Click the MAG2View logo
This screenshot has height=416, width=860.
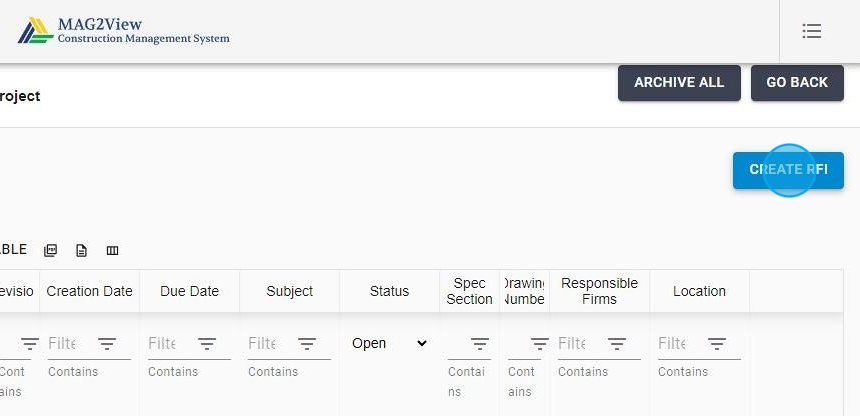pyautogui.click(x=124, y=31)
